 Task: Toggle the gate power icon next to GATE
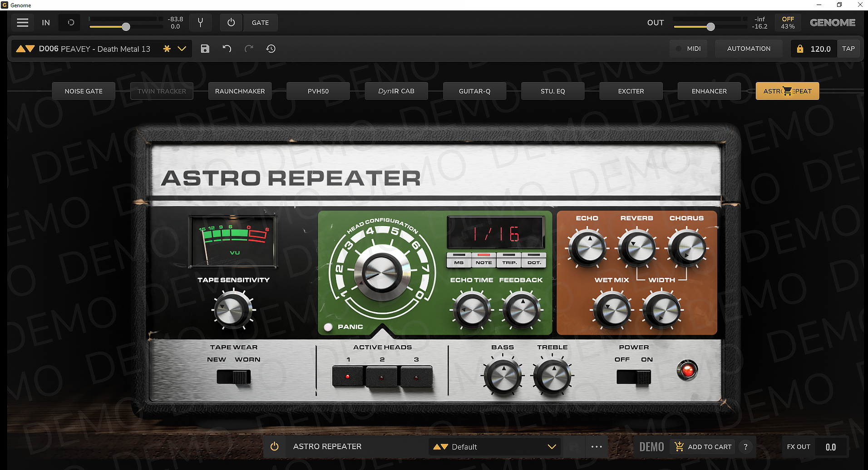[231, 23]
